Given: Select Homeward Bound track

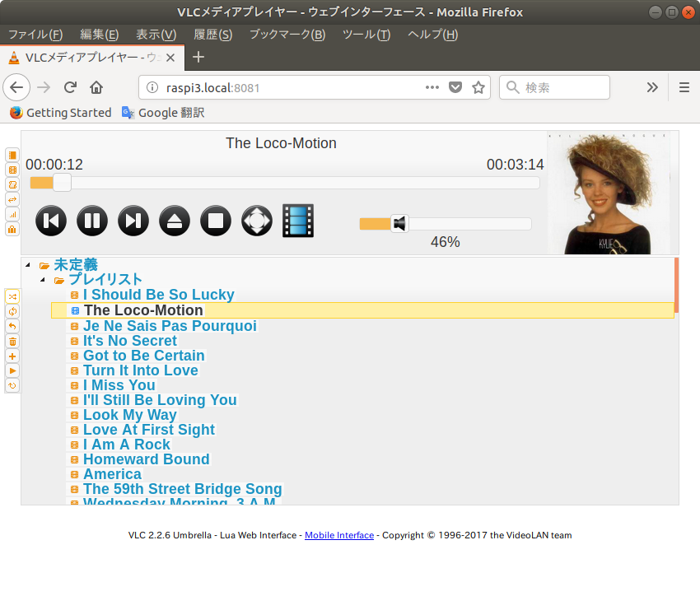Looking at the screenshot, I should coord(147,459).
